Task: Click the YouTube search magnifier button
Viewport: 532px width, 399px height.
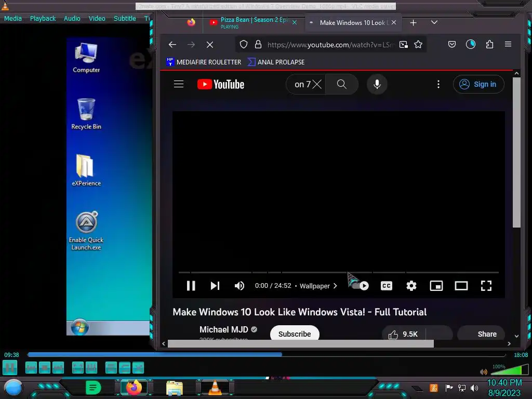Action: 342,84
